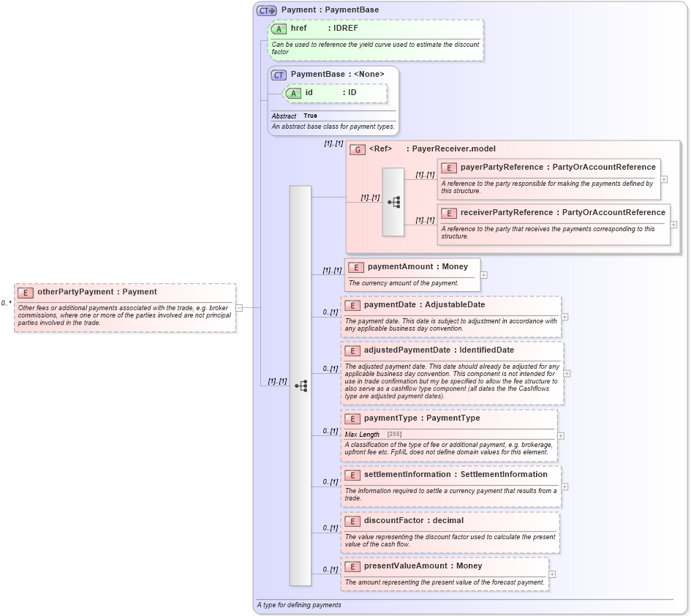
Task: Click 'An abstract base class for payment types.'
Action: [x=333, y=127]
